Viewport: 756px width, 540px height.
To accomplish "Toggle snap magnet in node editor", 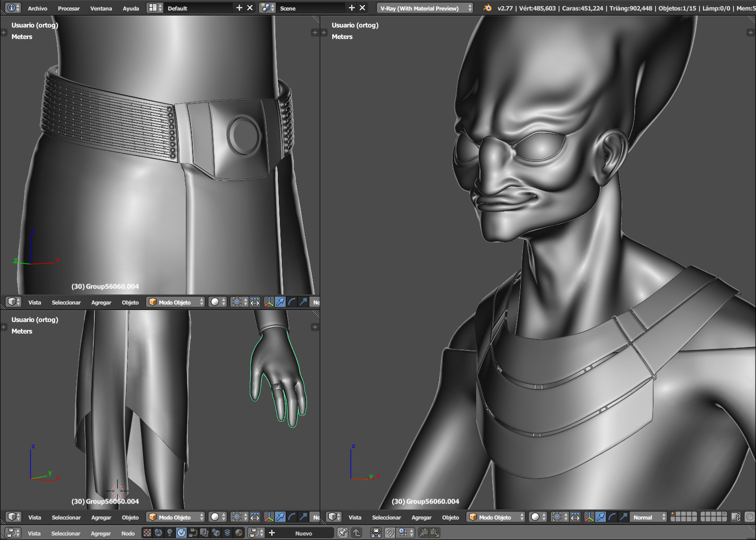I will tap(390, 533).
